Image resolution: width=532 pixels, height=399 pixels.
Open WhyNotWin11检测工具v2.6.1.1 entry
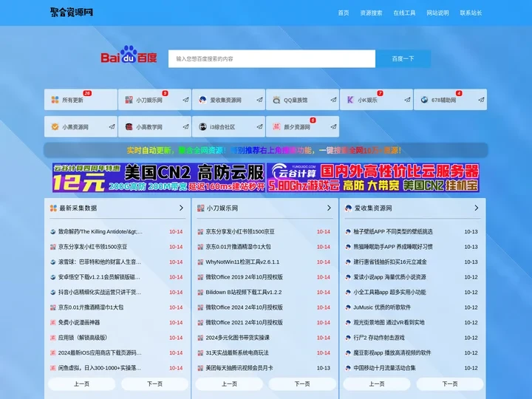[242, 262]
